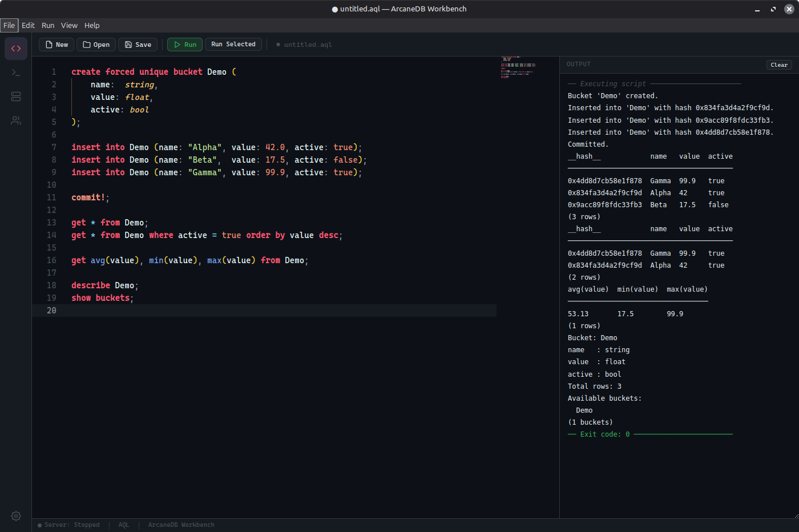Open the connections panel via sidebar icon

click(x=15, y=120)
